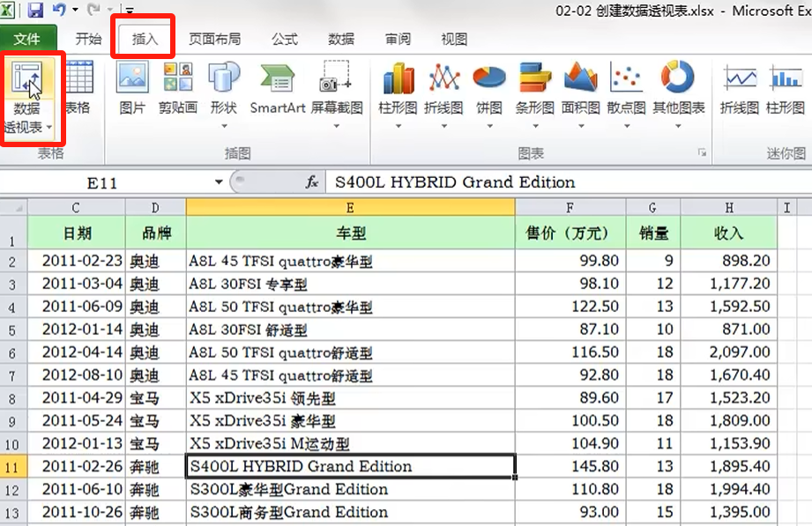Select column F header
Viewport: 812px width, 526px height.
coord(570,207)
